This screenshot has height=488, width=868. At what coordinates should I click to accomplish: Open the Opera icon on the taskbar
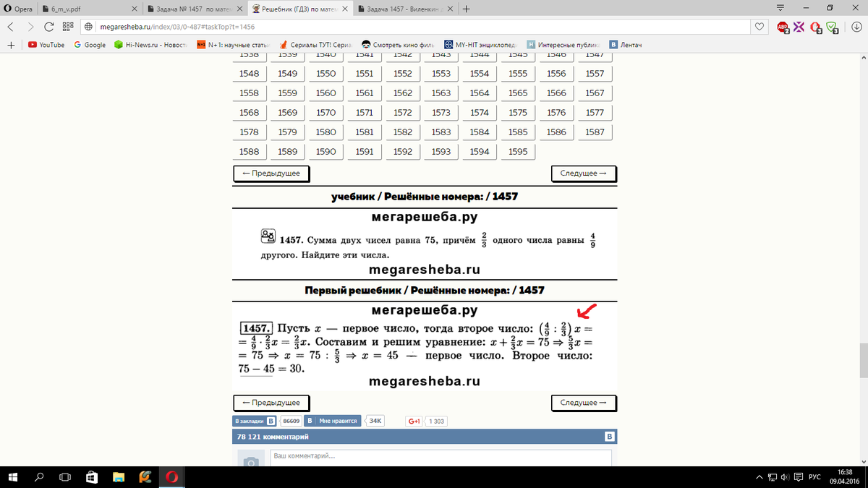(x=171, y=477)
